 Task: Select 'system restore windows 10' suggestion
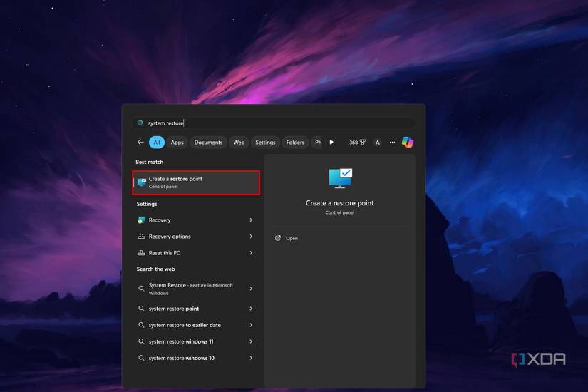(196, 358)
